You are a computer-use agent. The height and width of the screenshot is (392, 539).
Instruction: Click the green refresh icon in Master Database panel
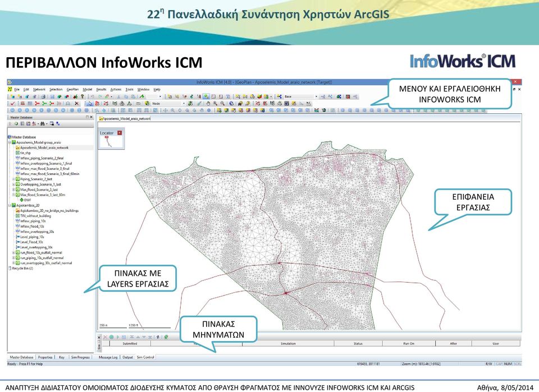coord(16,123)
